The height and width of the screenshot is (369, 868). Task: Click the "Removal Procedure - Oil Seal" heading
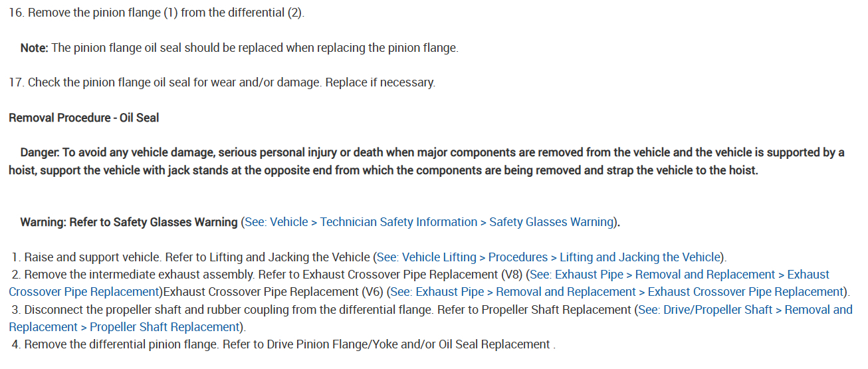point(84,118)
